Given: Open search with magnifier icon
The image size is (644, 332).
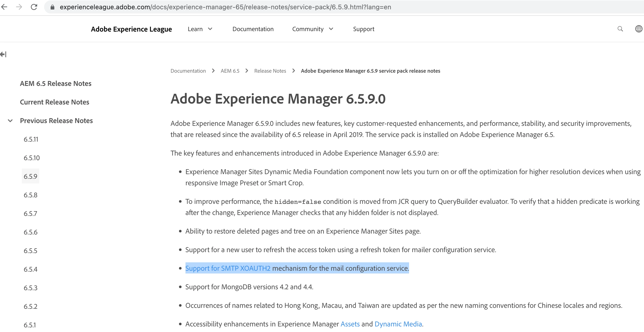Looking at the screenshot, I should [x=620, y=29].
